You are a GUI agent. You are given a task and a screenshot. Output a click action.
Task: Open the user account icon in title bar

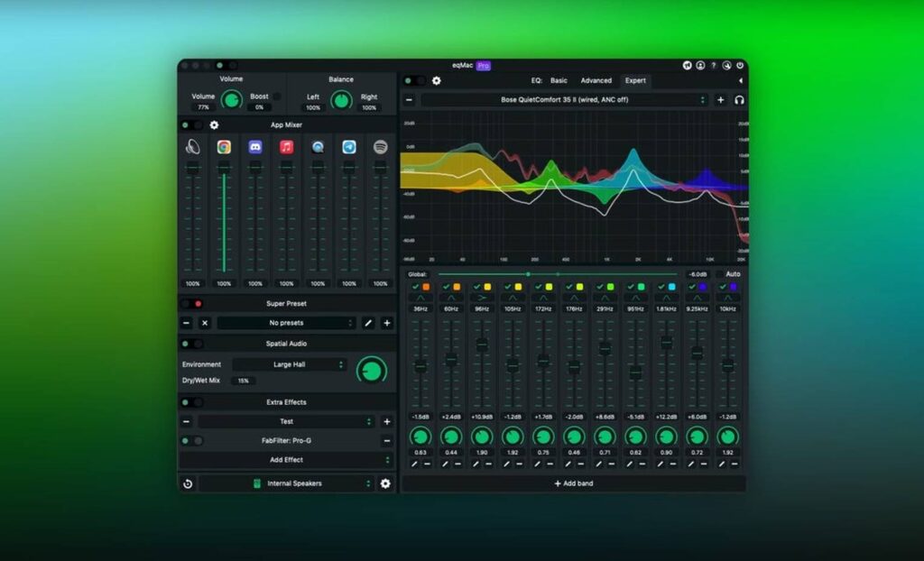[700, 66]
